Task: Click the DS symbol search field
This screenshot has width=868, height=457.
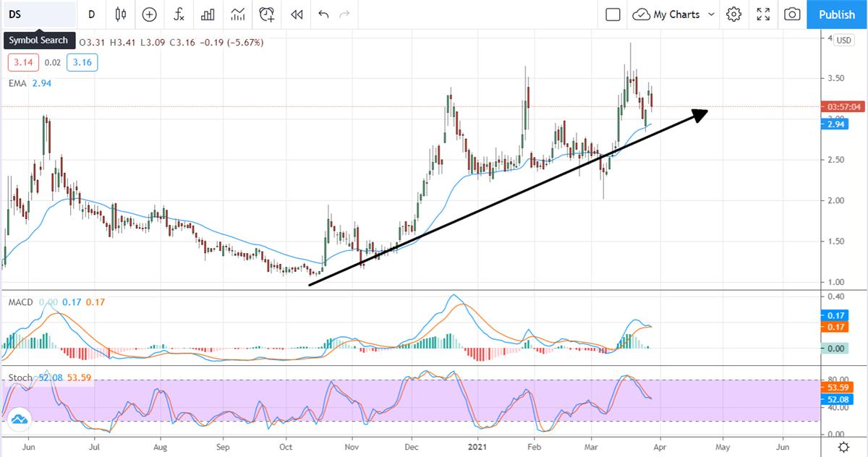Action: pyautogui.click(x=40, y=14)
